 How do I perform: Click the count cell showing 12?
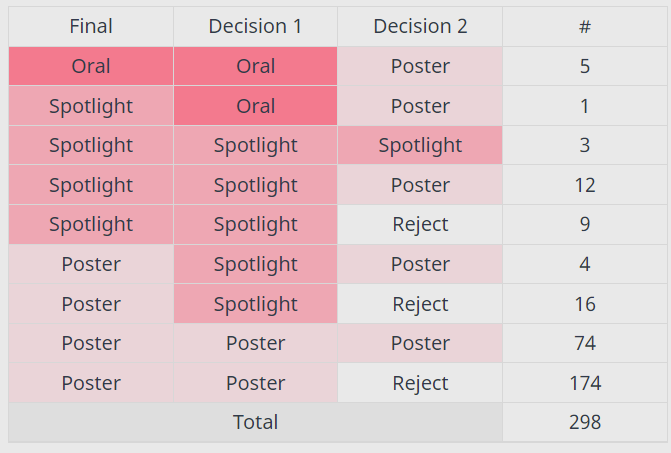tap(585, 185)
